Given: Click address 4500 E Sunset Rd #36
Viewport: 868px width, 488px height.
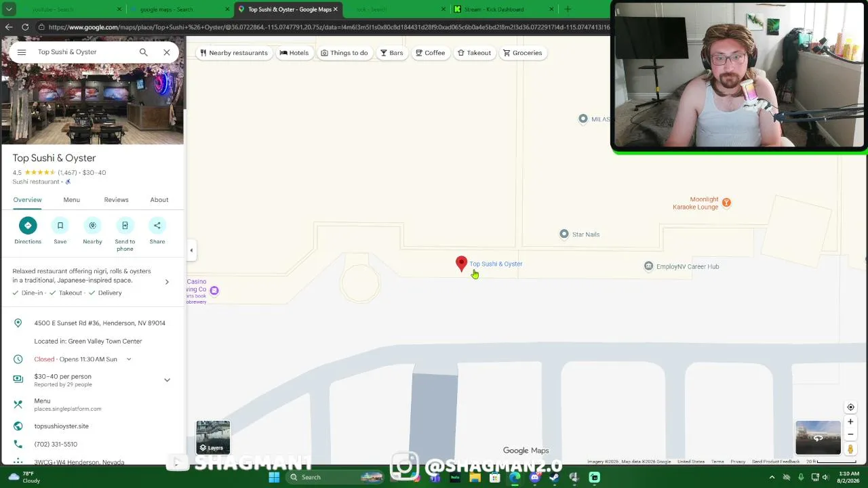Looking at the screenshot, I should coord(100,323).
